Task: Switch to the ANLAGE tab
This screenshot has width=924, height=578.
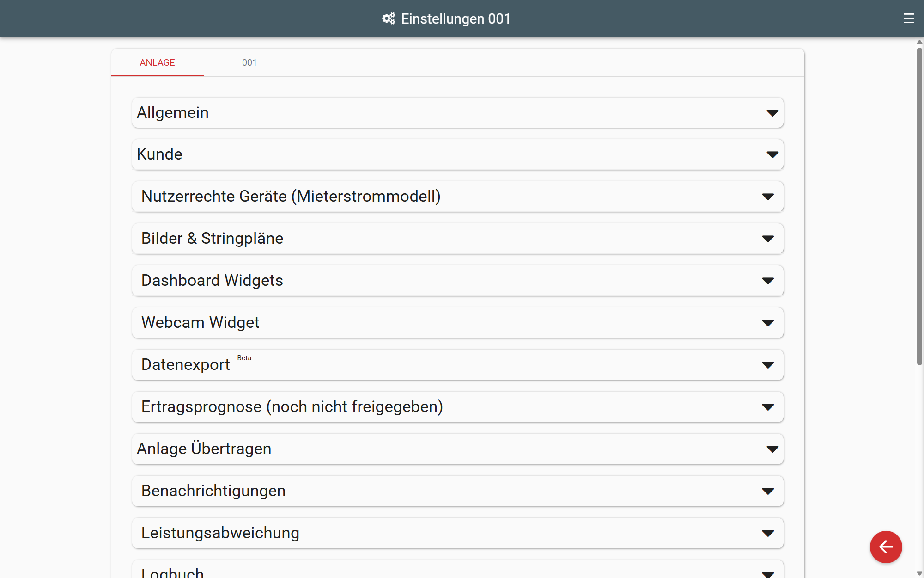Action: [x=157, y=62]
